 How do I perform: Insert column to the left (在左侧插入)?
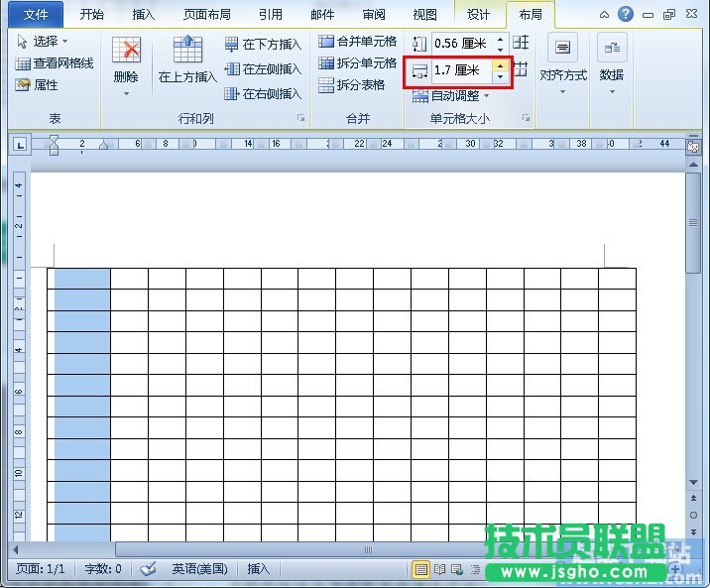(262, 69)
